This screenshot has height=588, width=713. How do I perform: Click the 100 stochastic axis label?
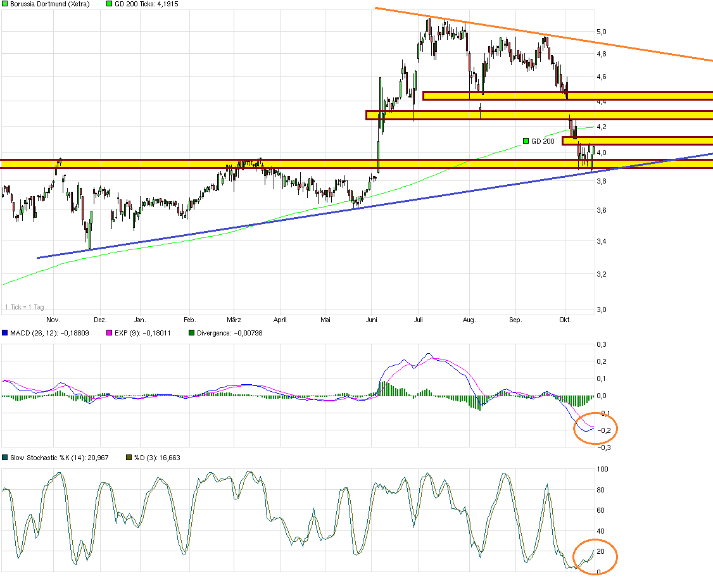pyautogui.click(x=602, y=470)
